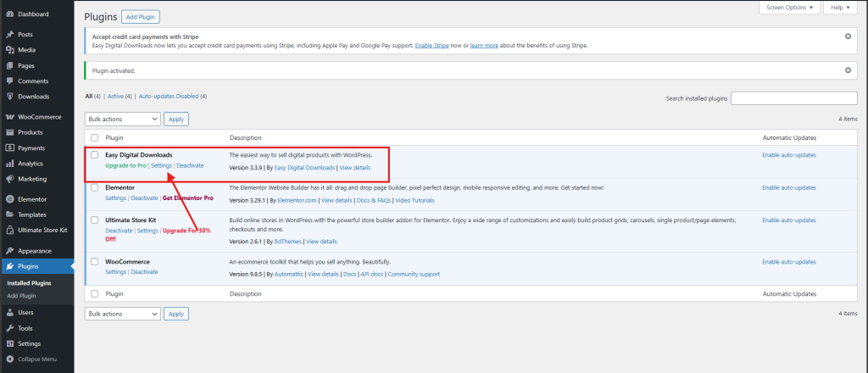Image resolution: width=868 pixels, height=373 pixels.
Task: Click the Enable Stripe link
Action: [x=431, y=46]
